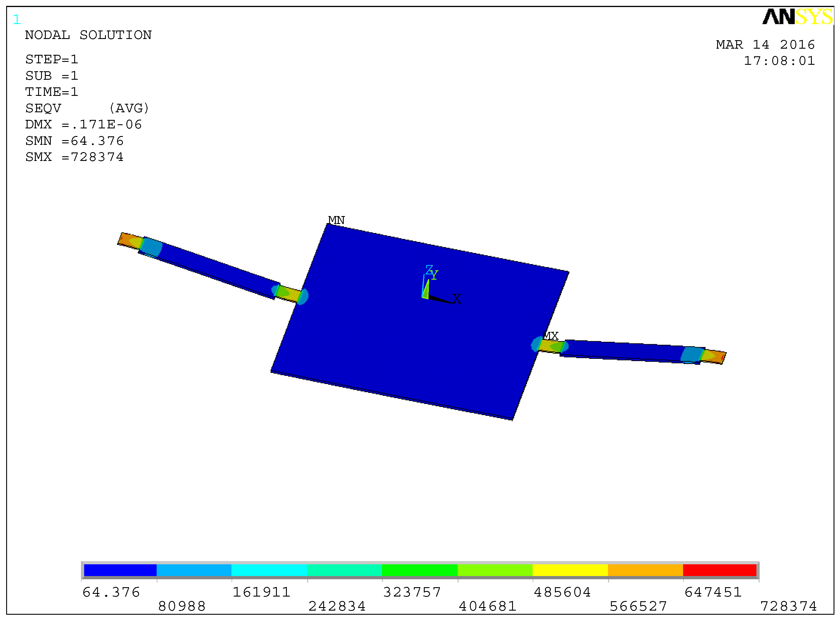
Task: Click the DMX =.171E-06 value
Action: [83, 125]
